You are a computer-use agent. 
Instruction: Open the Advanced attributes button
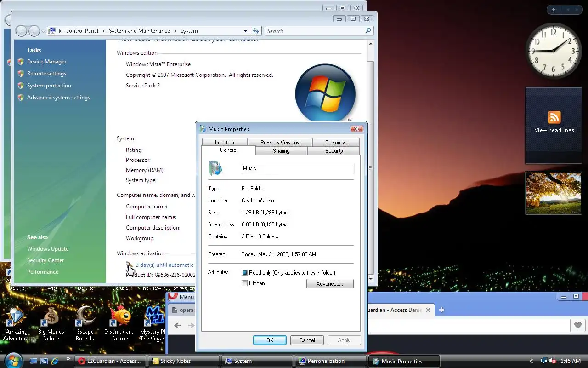[330, 284]
